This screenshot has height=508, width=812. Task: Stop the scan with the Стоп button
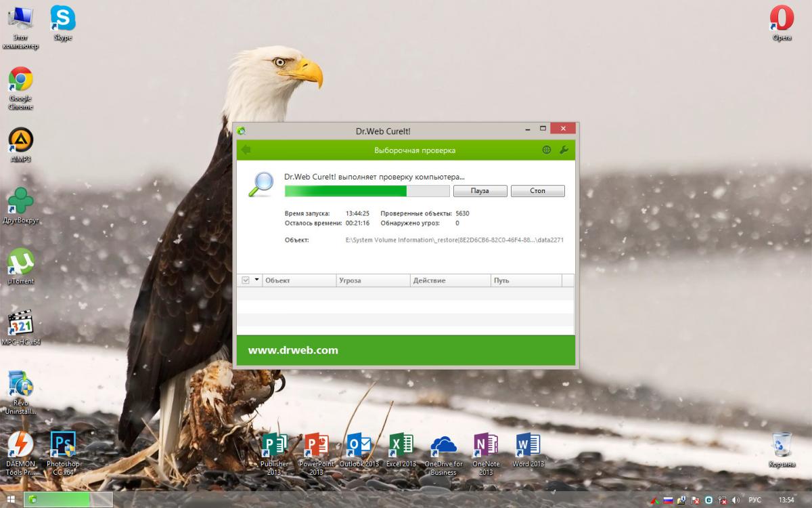tap(537, 191)
